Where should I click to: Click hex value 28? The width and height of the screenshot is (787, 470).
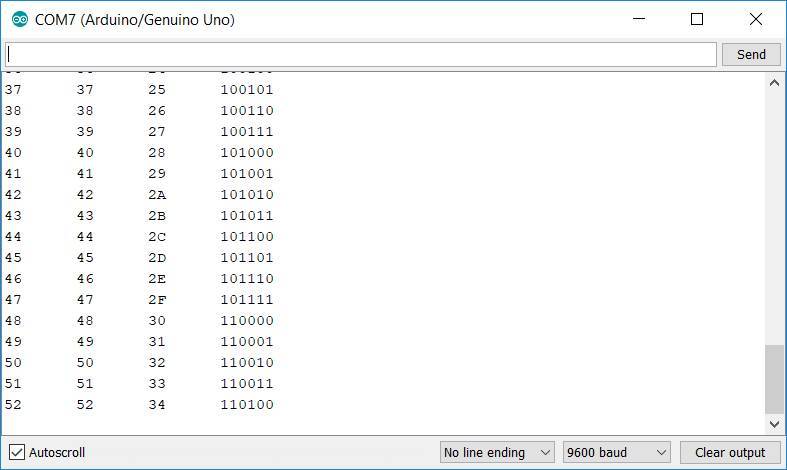tap(157, 153)
